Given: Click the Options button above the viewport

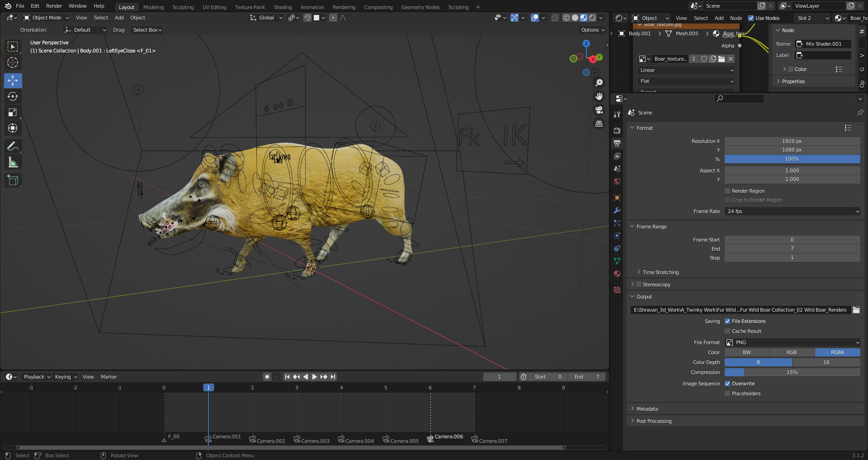Looking at the screenshot, I should pos(592,29).
